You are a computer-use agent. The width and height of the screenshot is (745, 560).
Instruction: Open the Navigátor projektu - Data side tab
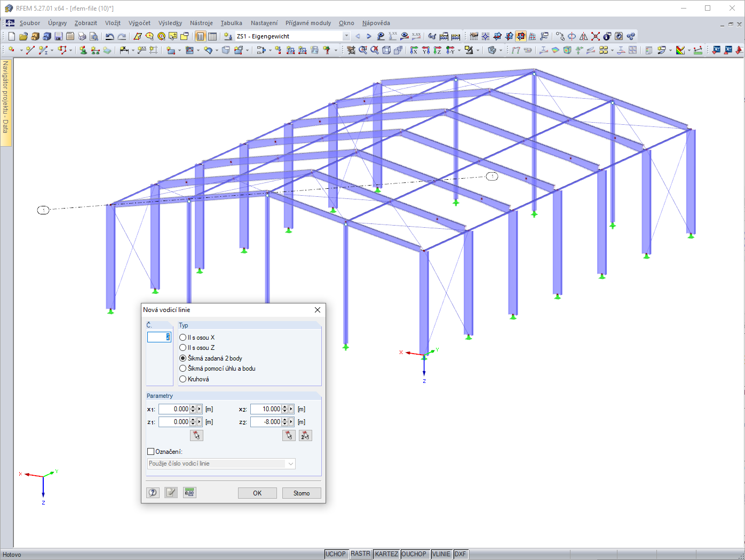click(6, 102)
